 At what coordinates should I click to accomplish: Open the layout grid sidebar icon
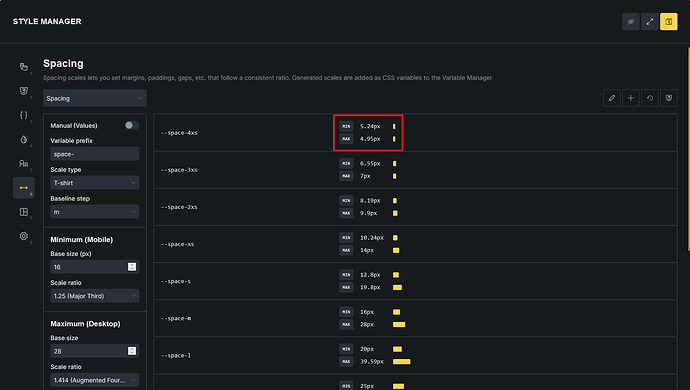tap(24, 212)
